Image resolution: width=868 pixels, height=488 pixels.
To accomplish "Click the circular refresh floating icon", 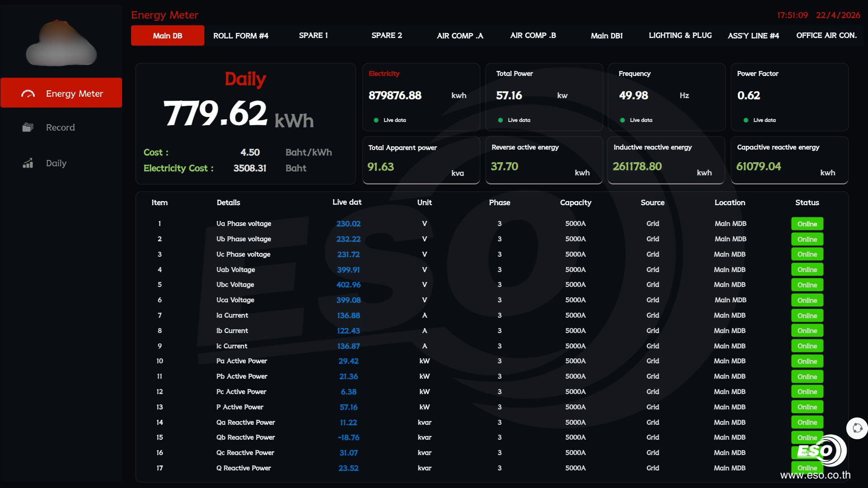I will [857, 428].
